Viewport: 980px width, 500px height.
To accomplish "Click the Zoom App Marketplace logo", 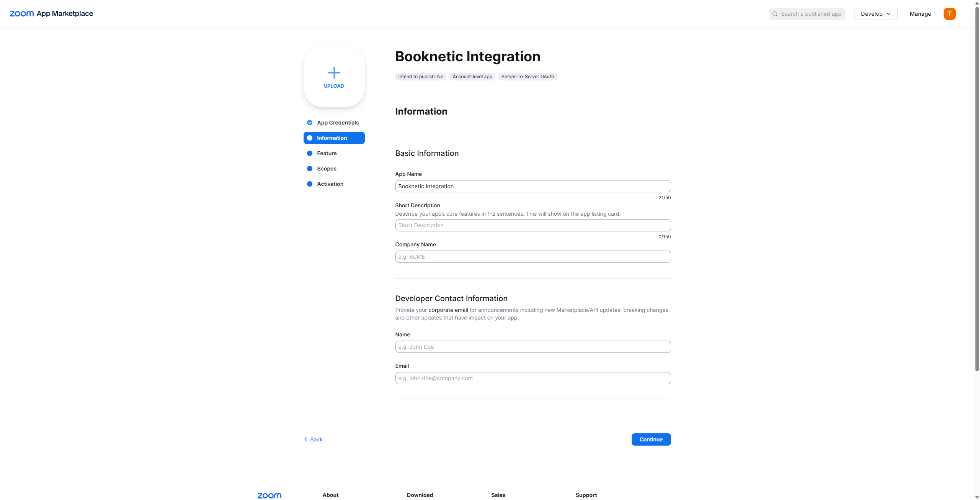I will tap(51, 14).
